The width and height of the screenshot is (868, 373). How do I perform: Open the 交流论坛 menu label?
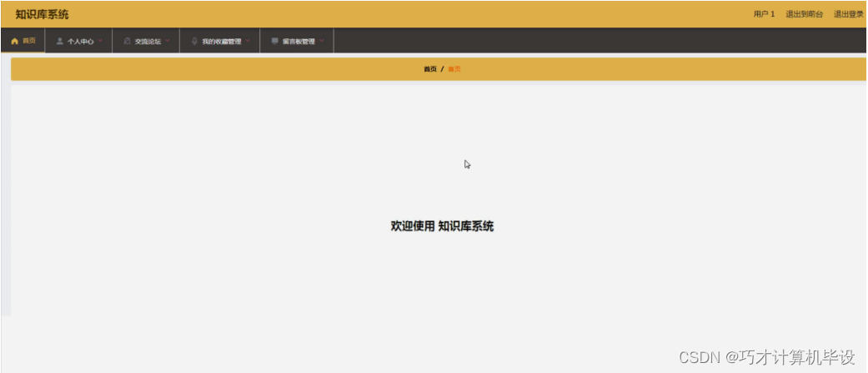pyautogui.click(x=148, y=42)
